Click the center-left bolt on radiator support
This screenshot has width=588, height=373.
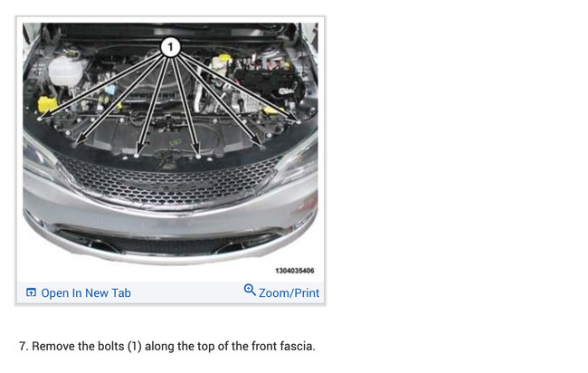point(138,155)
